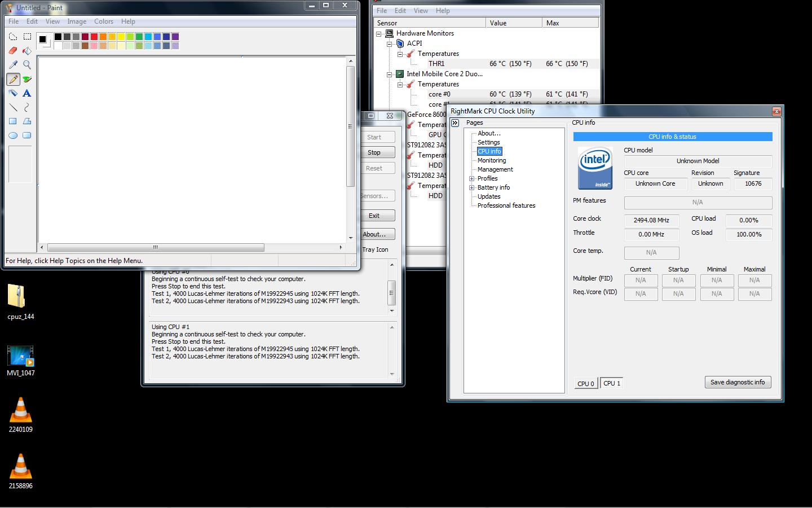Click the Intel inside logo in CPU info
812x508 pixels.
click(595, 168)
